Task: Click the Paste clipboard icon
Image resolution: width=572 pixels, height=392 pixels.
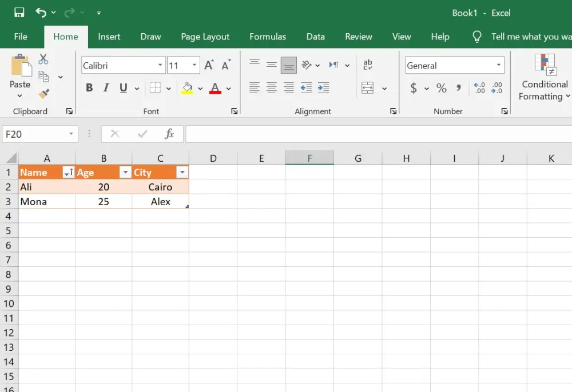Action: 21,66
